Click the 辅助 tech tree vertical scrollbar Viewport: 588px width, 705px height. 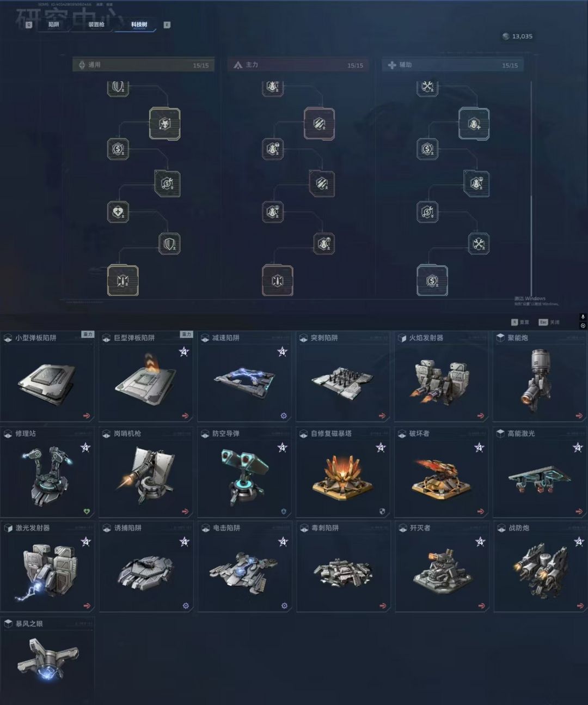[x=531, y=180]
